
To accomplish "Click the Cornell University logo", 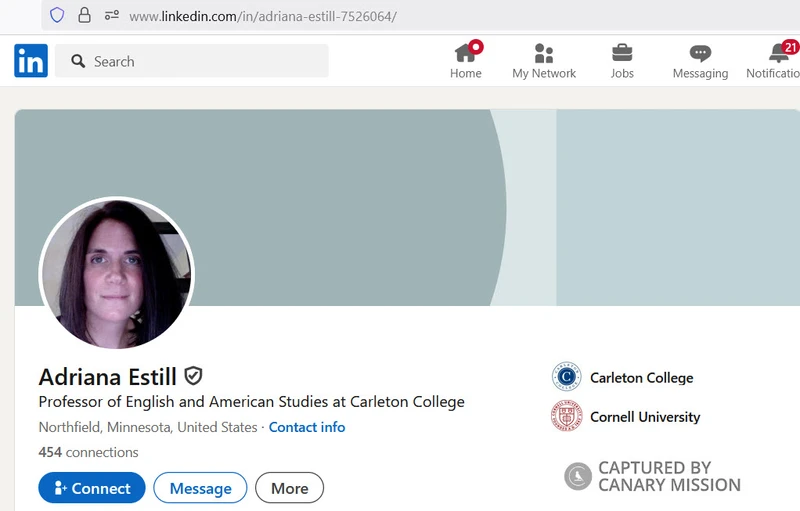I will 566,416.
